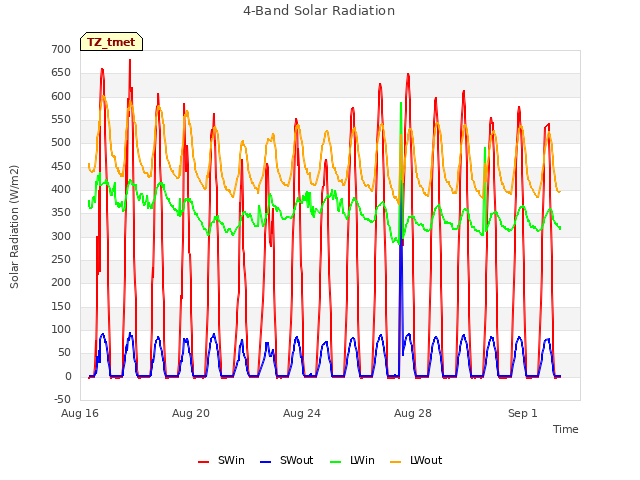Click the Aug 20 x-axis tick label
This screenshot has height=480, width=640.
pos(191,413)
